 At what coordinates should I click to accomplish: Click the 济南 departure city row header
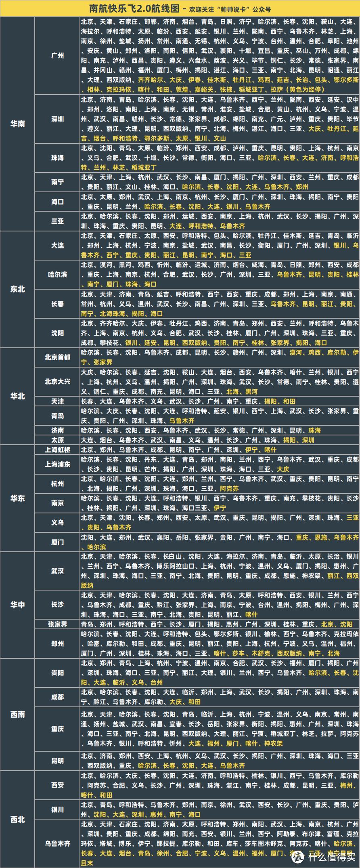click(x=58, y=430)
